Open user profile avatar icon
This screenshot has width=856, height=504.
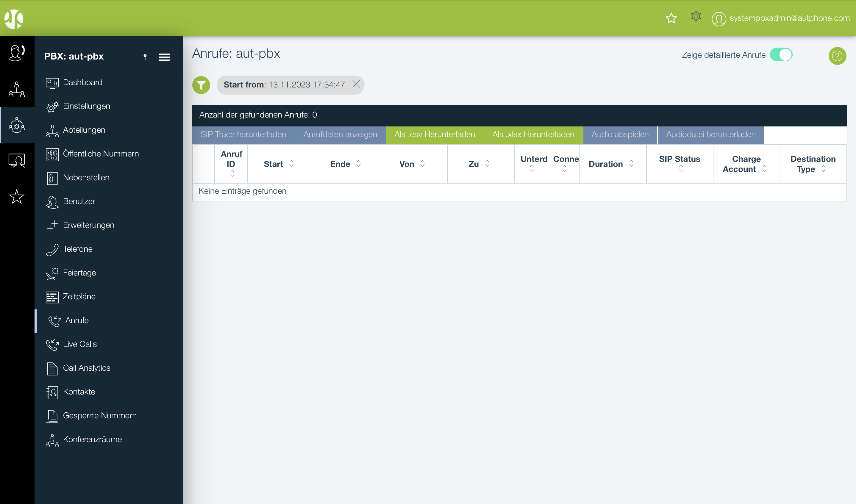[719, 19]
